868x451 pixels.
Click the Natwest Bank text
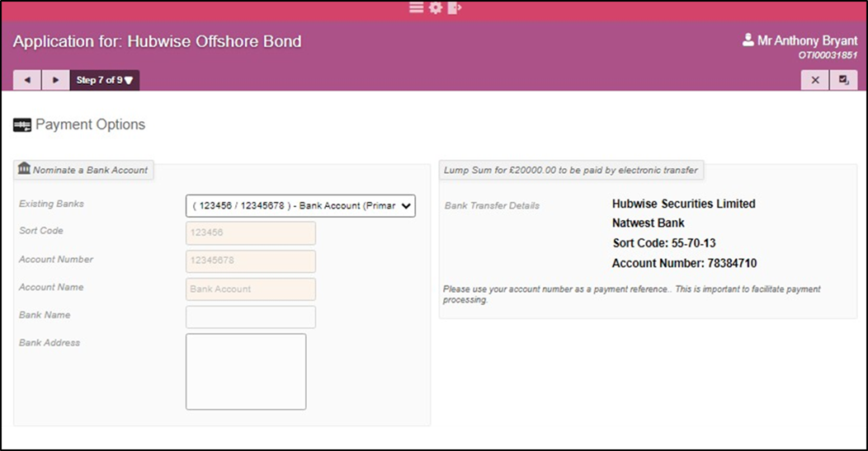click(x=649, y=223)
